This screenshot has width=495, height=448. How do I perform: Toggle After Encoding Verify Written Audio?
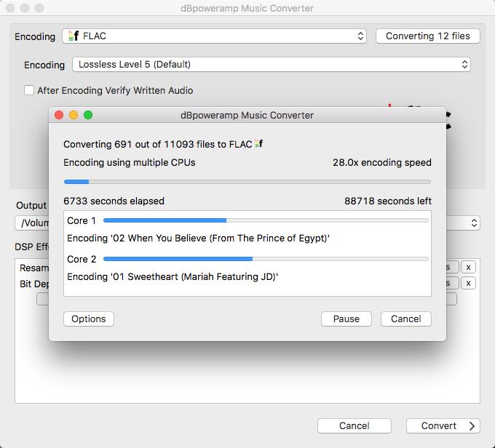tap(29, 90)
